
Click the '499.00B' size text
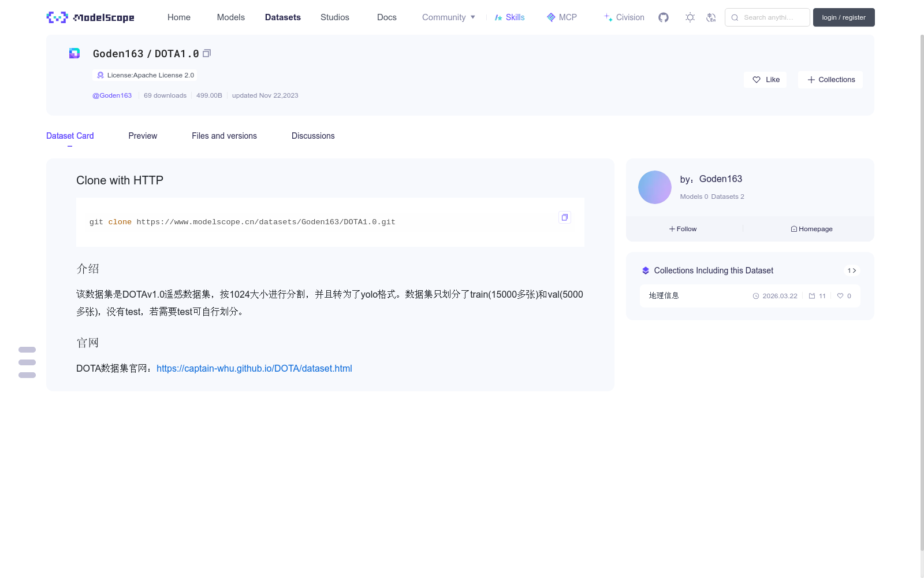(209, 95)
